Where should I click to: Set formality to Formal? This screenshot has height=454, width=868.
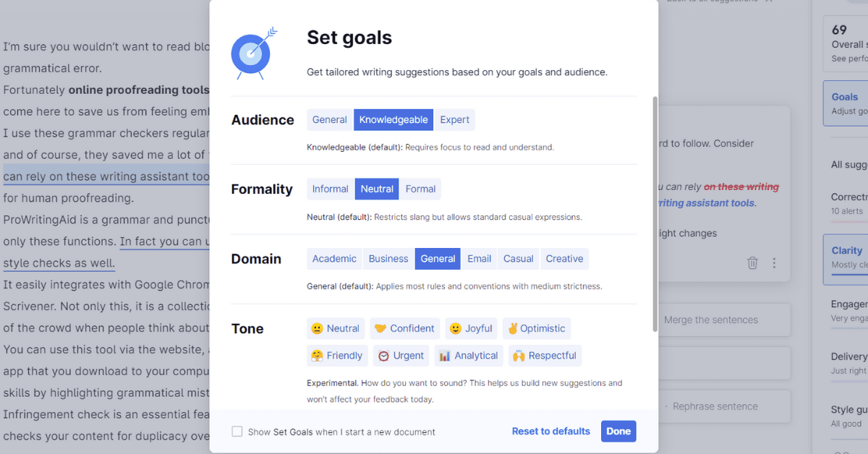coord(420,189)
